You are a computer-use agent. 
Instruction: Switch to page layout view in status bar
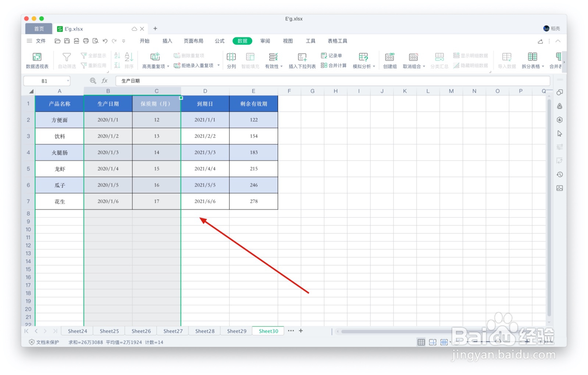[x=433, y=342]
